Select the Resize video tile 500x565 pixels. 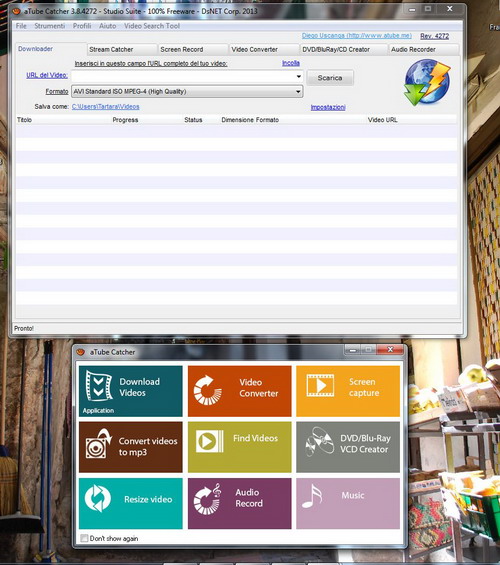[x=130, y=503]
